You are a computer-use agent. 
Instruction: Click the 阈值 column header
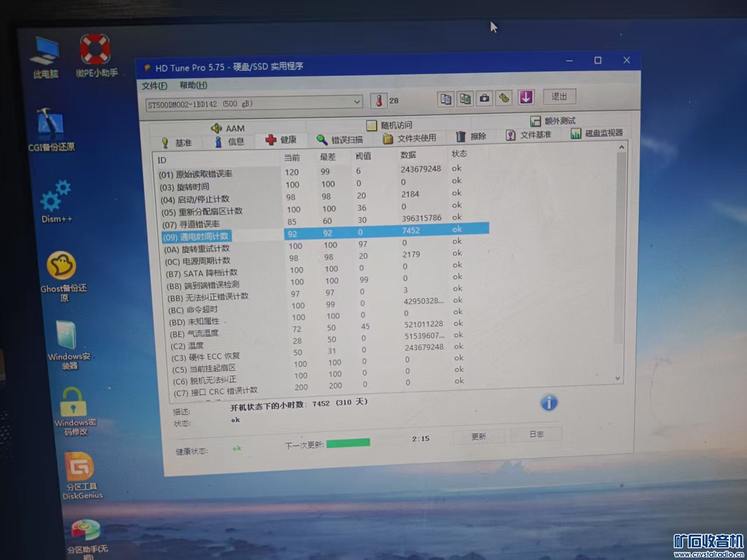363,156
